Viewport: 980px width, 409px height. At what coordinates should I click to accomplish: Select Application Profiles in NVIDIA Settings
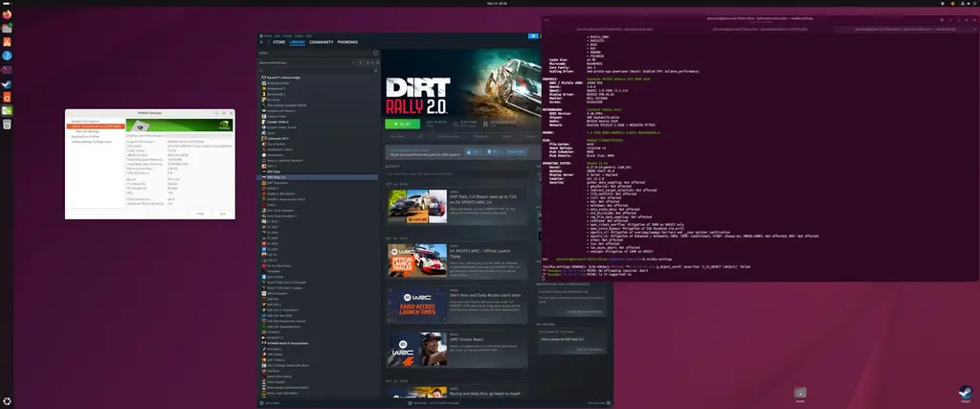[85, 136]
